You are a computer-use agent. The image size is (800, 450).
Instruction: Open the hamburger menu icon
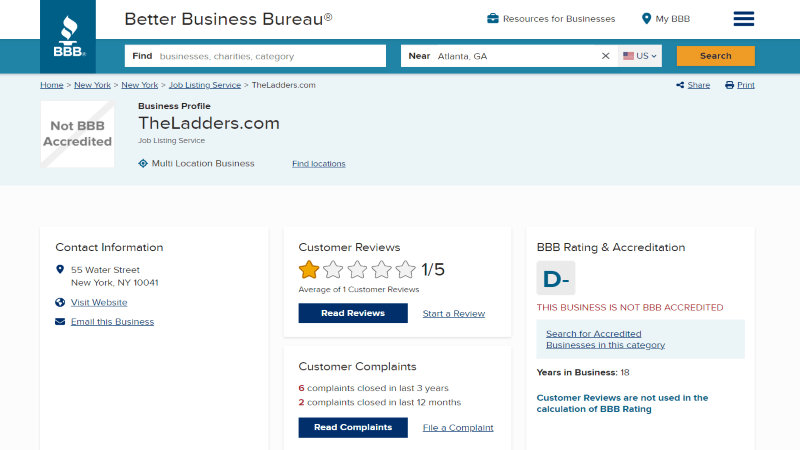click(x=743, y=19)
